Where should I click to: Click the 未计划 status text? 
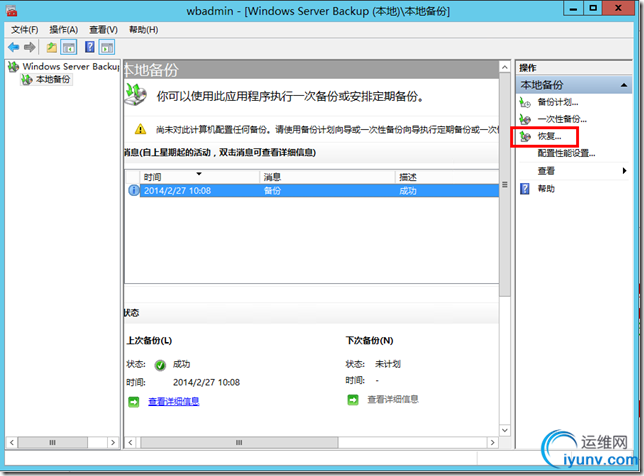tap(388, 364)
